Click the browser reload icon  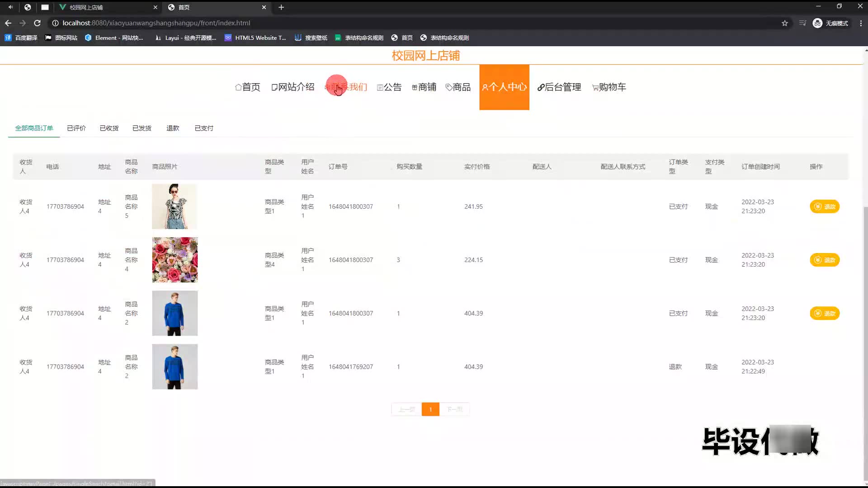(x=37, y=23)
